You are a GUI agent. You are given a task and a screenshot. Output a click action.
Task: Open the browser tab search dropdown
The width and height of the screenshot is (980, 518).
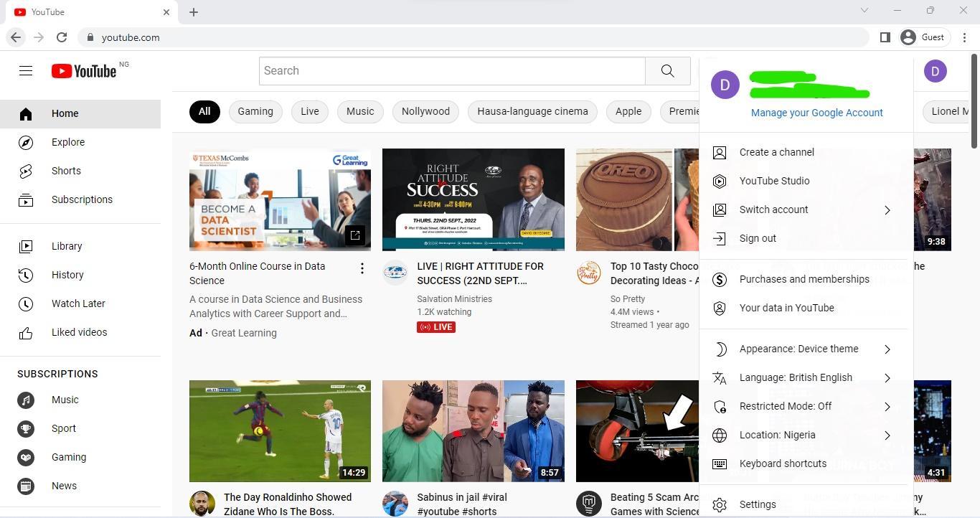click(864, 11)
